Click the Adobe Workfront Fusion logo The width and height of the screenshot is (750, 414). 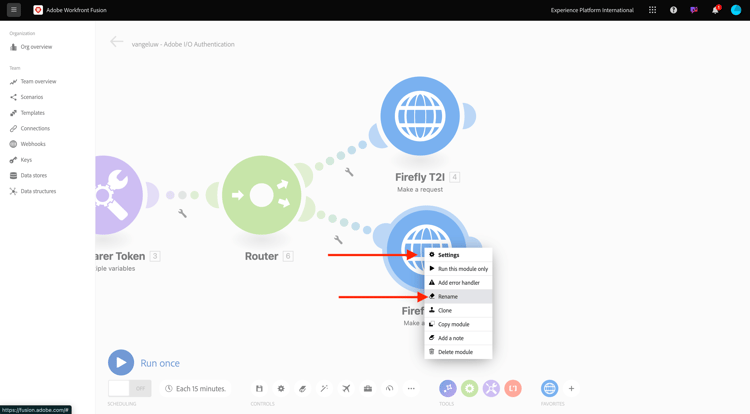point(38,10)
